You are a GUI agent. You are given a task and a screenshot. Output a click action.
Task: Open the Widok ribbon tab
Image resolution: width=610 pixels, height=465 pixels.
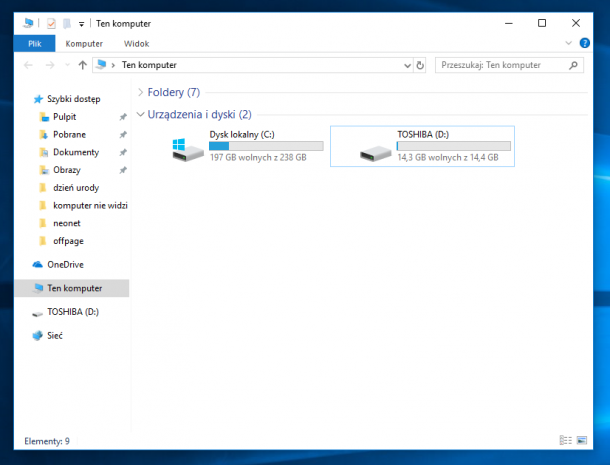[137, 44]
